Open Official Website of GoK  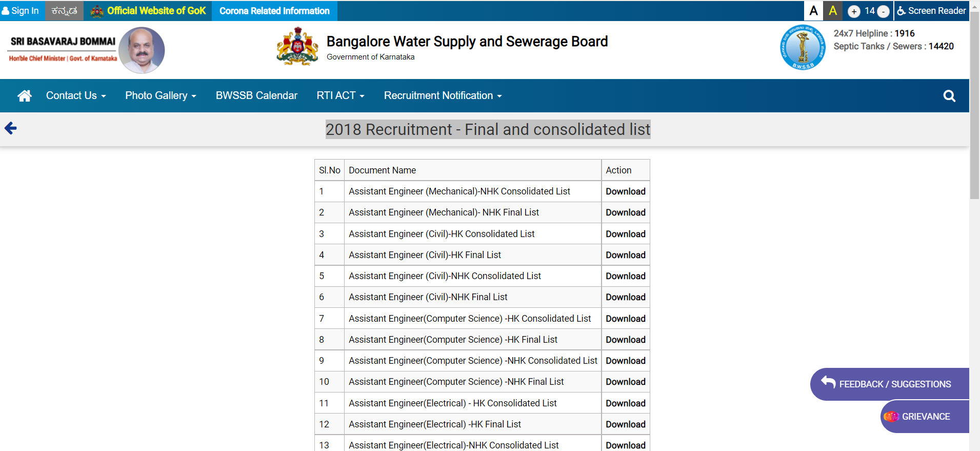(x=148, y=11)
